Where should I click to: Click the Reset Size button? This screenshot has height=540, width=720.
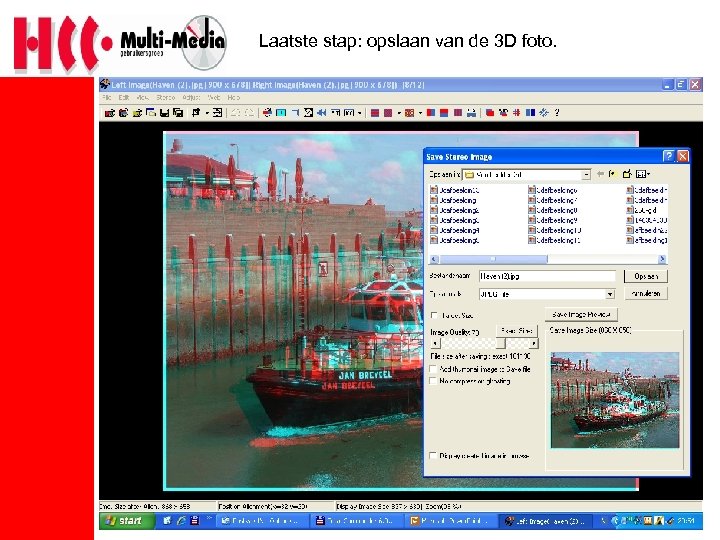coord(517,331)
